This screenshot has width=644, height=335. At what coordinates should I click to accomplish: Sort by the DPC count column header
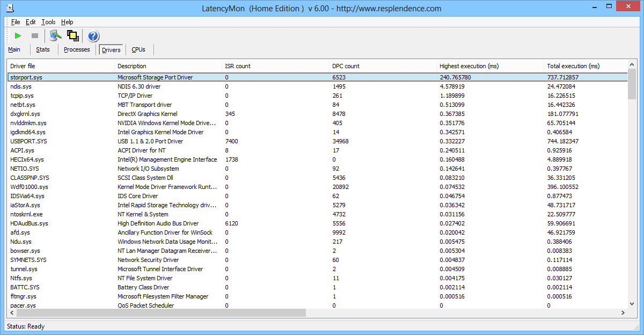click(x=384, y=66)
